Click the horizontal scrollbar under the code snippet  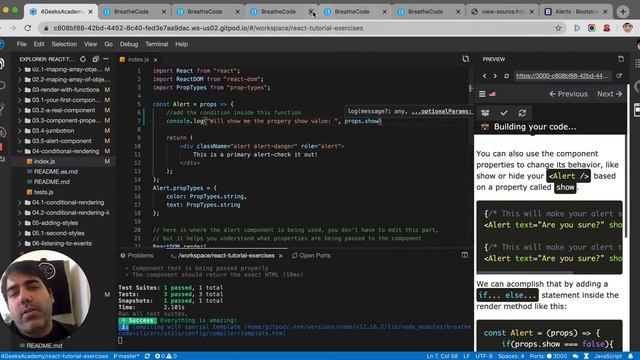click(x=524, y=272)
